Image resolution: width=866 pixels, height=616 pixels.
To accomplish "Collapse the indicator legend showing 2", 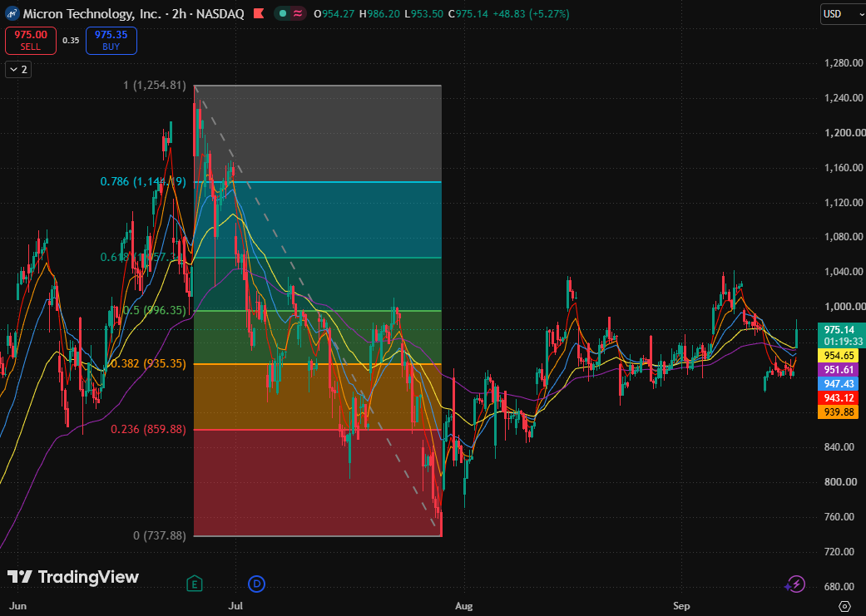I will (x=18, y=70).
